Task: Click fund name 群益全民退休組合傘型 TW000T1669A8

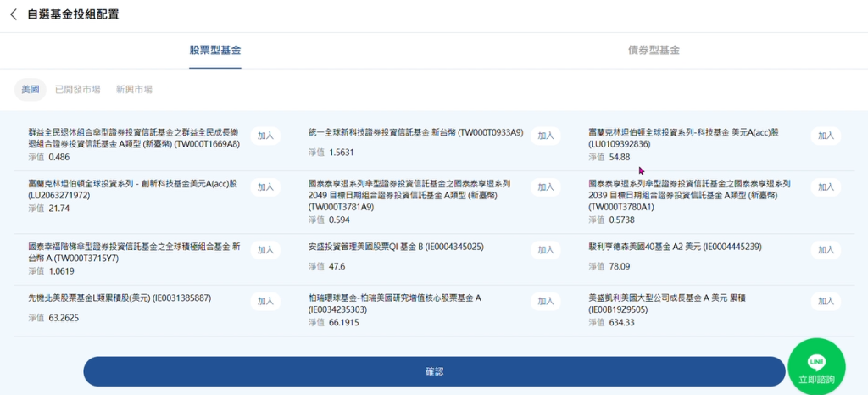Action: point(135,138)
